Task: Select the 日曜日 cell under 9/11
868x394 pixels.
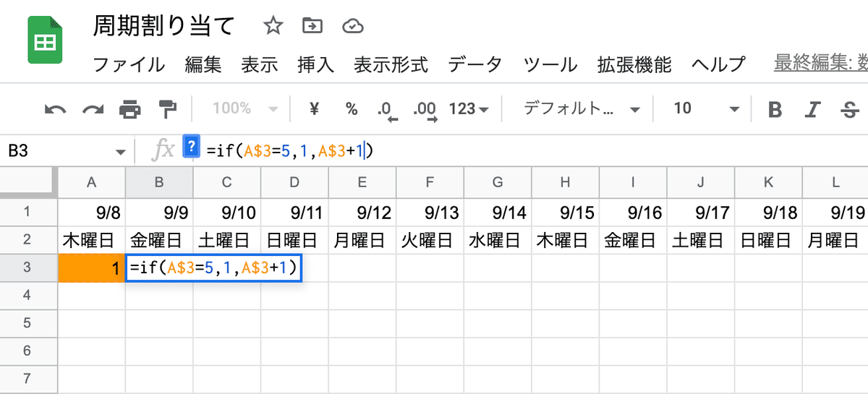Action: pos(294,240)
